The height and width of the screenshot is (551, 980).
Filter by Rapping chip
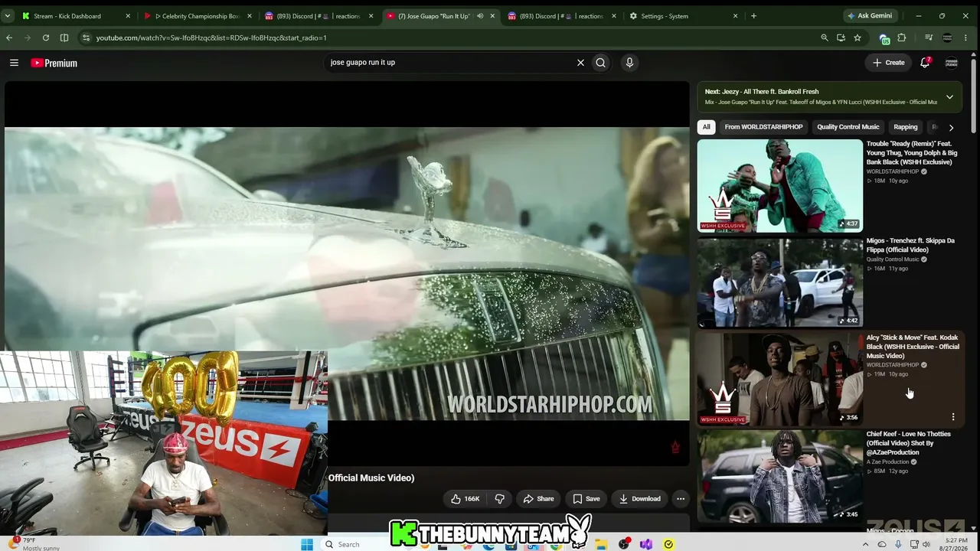pyautogui.click(x=905, y=127)
